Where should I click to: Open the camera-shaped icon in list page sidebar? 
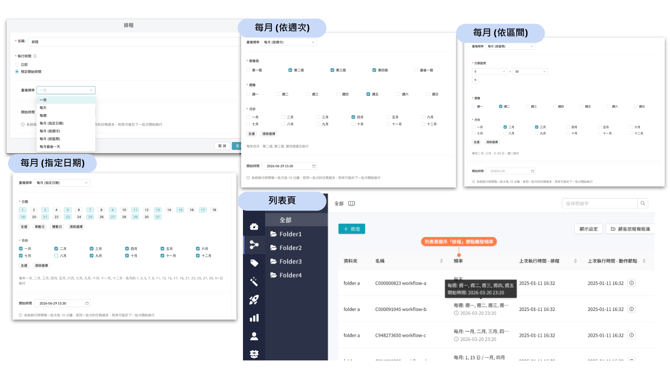[254, 226]
